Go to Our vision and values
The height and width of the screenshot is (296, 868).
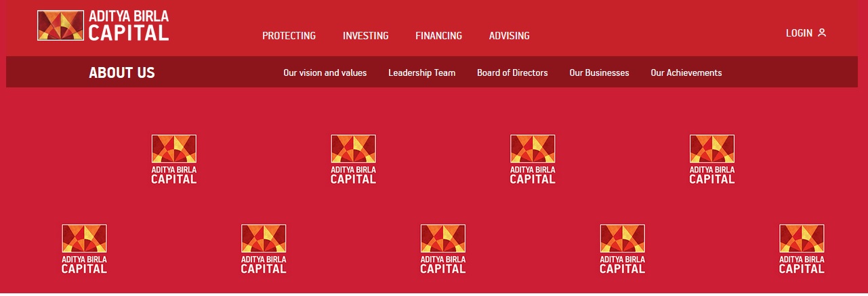(x=325, y=72)
